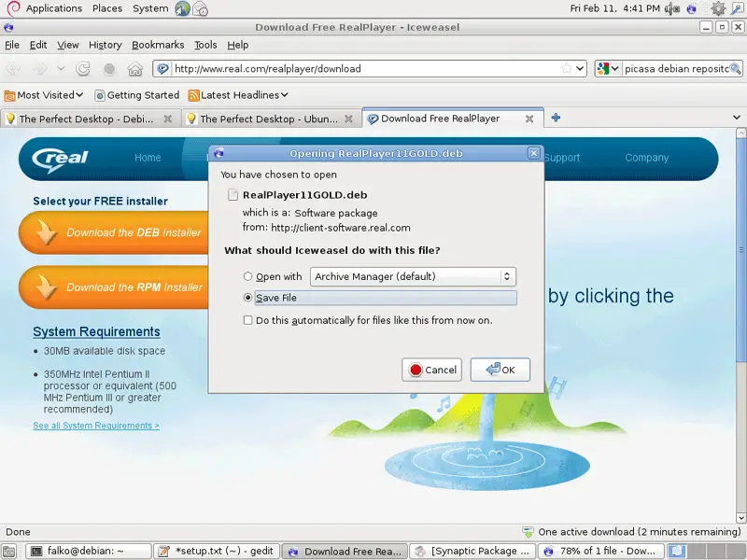Click the site identity icon in URL bar
The image size is (747, 560).
pyautogui.click(x=162, y=68)
